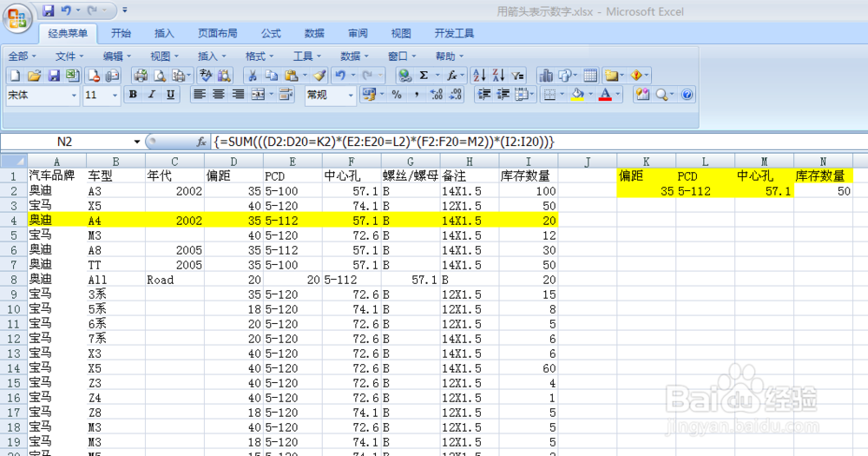Click the scissors cut icon
868x456 pixels.
[253, 76]
